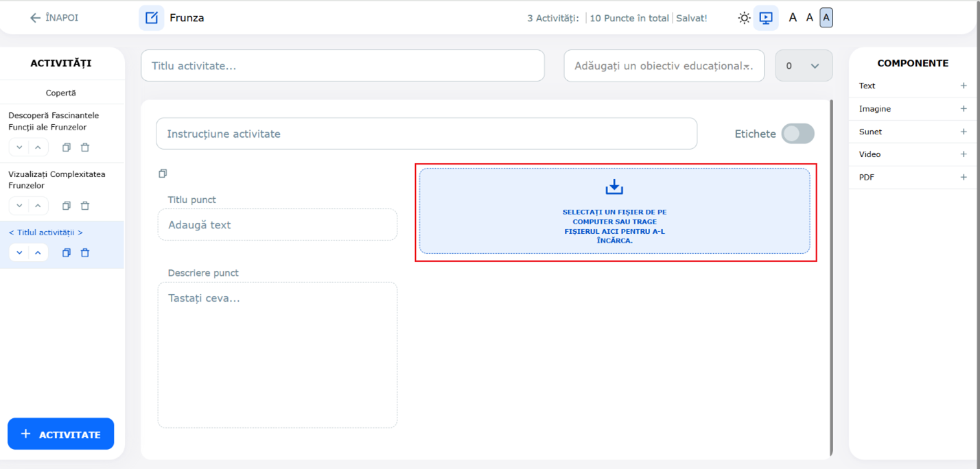Viewport: 980px width, 469px height.
Task: Add an Imagine component with plus icon
Action: click(x=963, y=109)
